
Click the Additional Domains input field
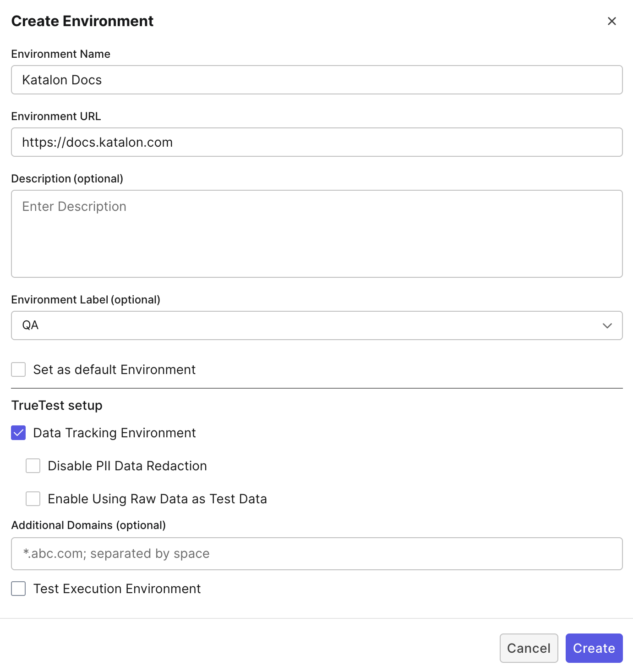point(316,553)
